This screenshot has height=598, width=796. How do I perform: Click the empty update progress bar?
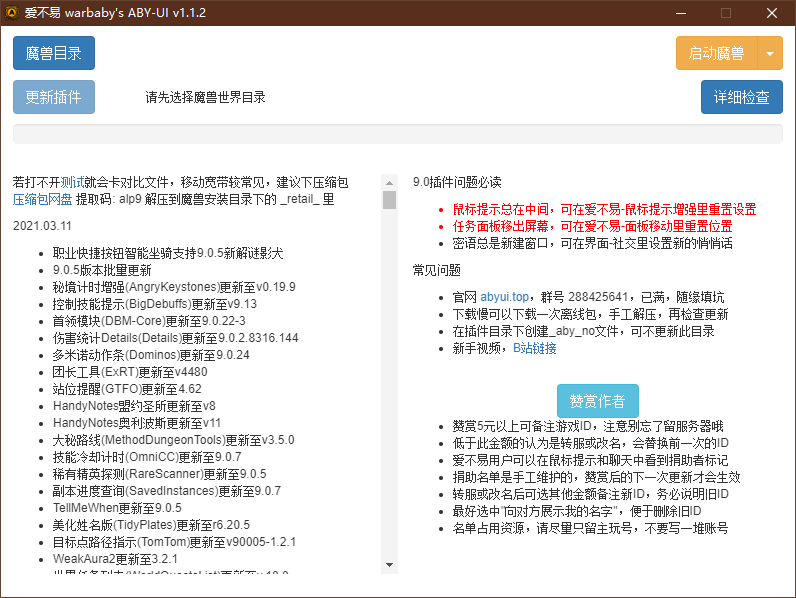397,134
